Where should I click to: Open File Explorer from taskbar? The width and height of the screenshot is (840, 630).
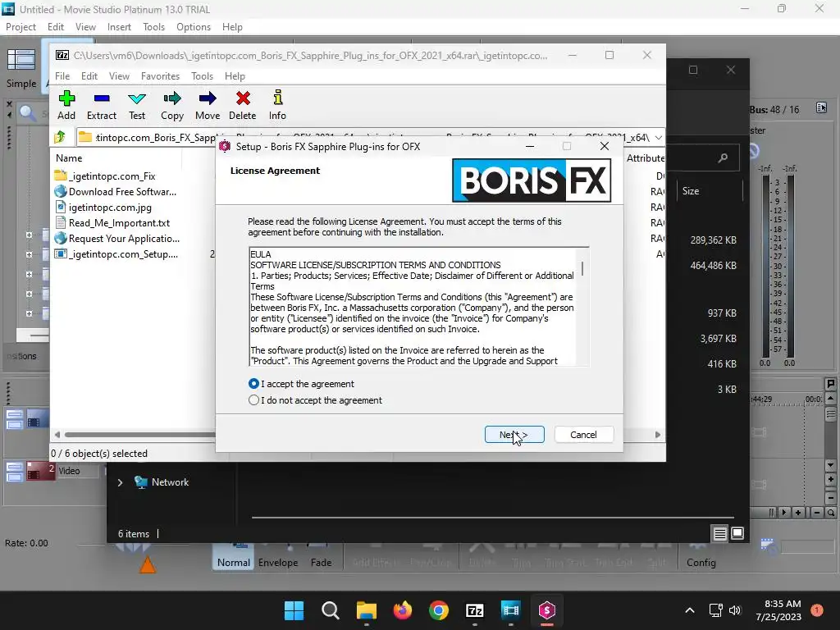click(367, 610)
